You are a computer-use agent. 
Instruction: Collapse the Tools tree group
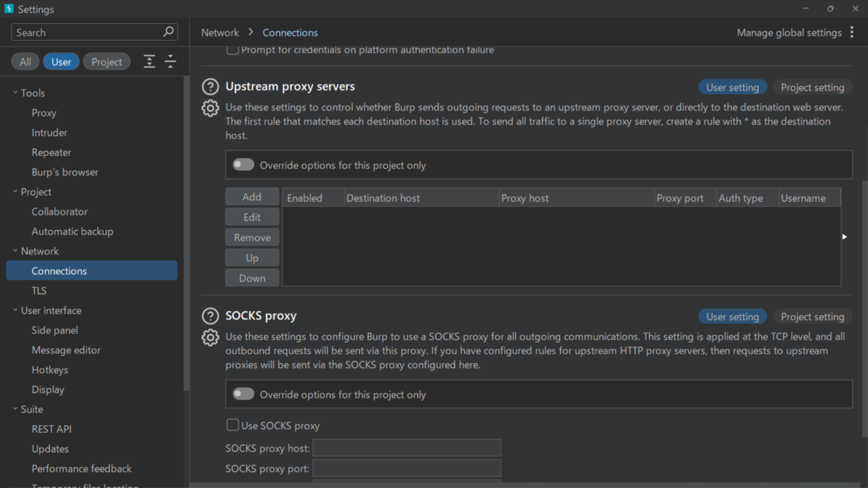point(15,93)
